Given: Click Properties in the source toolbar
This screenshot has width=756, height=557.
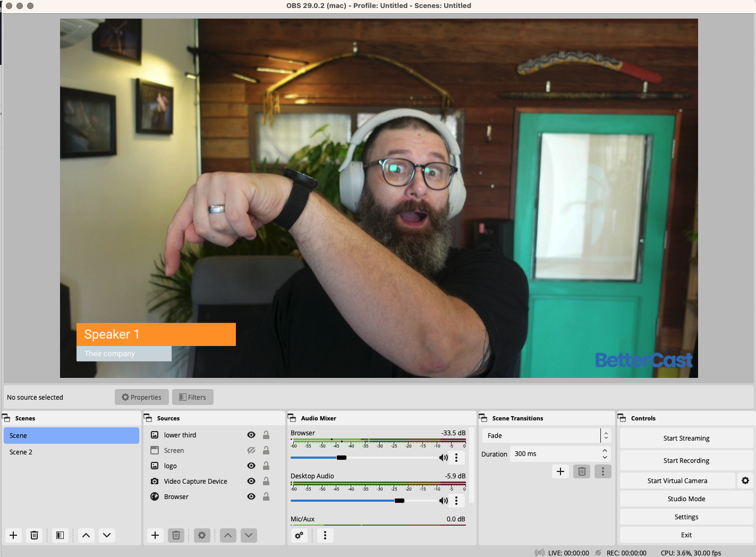Looking at the screenshot, I should coord(141,397).
